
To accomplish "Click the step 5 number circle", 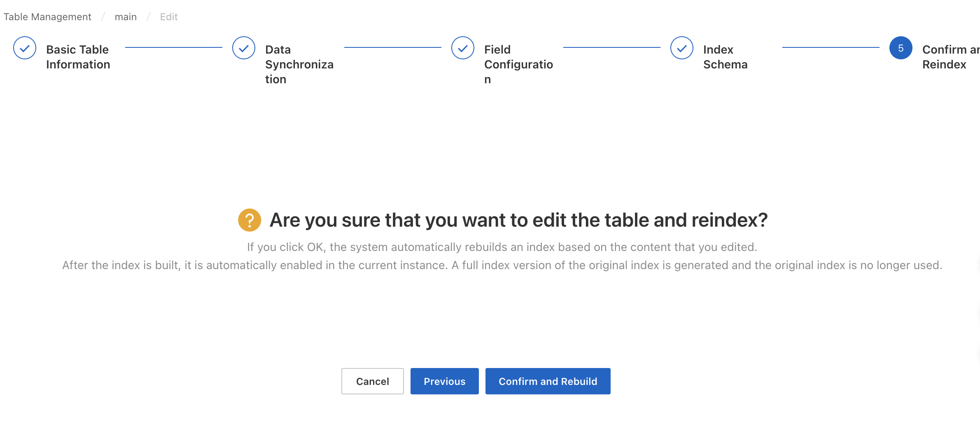I will 901,48.
